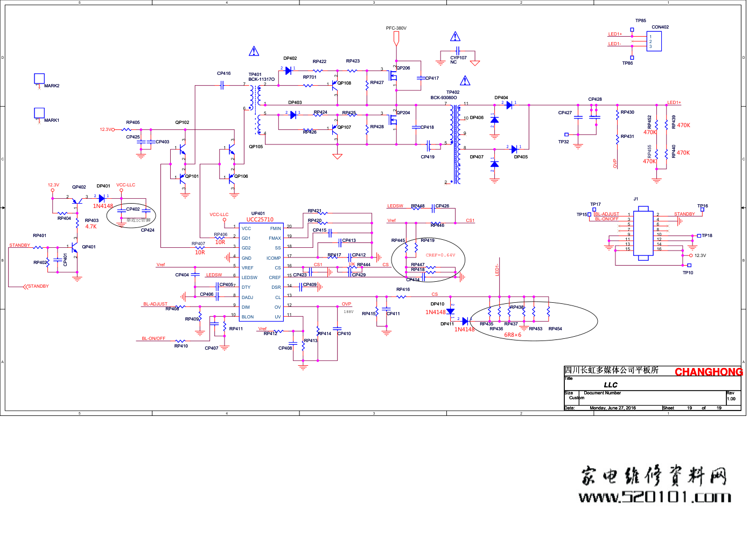The height and width of the screenshot is (535, 756).
Task: Select the MARK1 square marker
Action: coord(39,113)
